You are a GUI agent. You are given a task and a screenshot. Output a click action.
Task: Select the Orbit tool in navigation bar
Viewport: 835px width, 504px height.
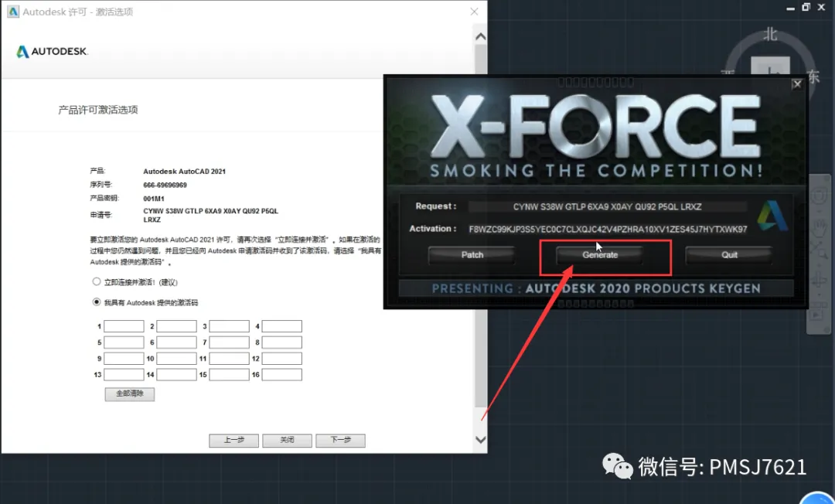[x=819, y=279]
